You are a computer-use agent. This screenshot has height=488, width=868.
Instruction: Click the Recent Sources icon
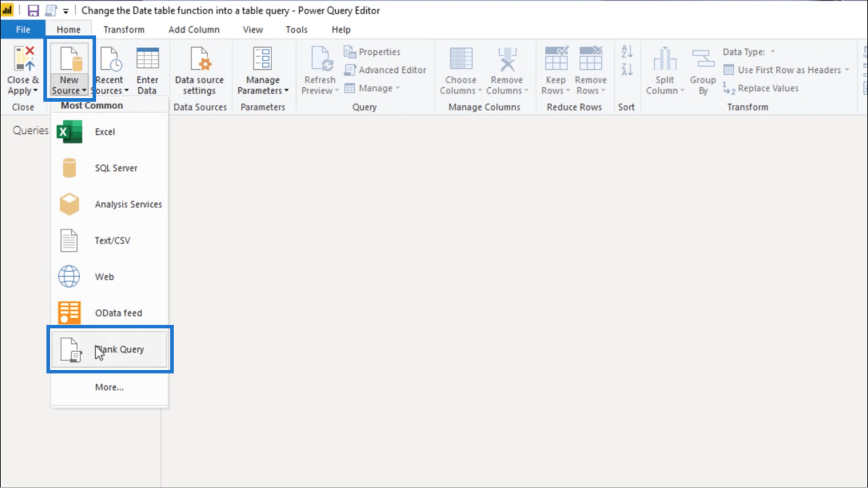click(x=110, y=58)
